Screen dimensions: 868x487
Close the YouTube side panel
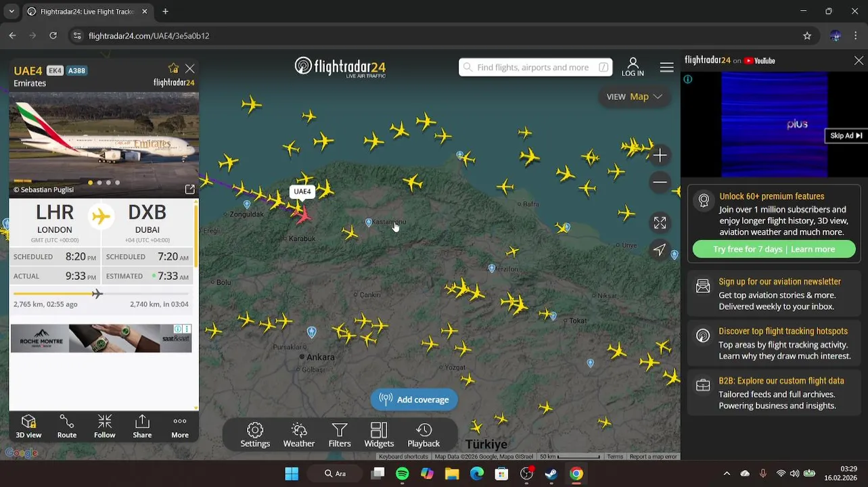tap(859, 61)
